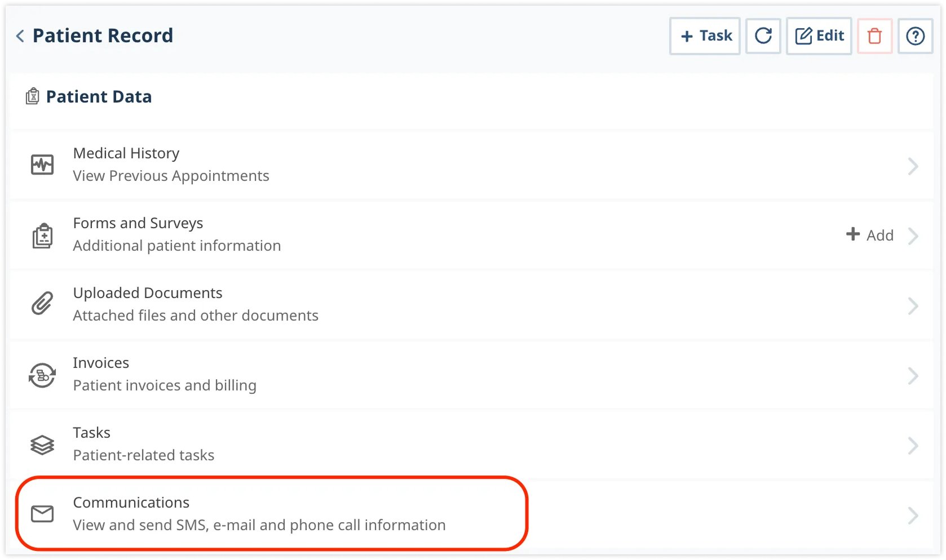Go back using the left arrow near Patient Record

click(19, 35)
